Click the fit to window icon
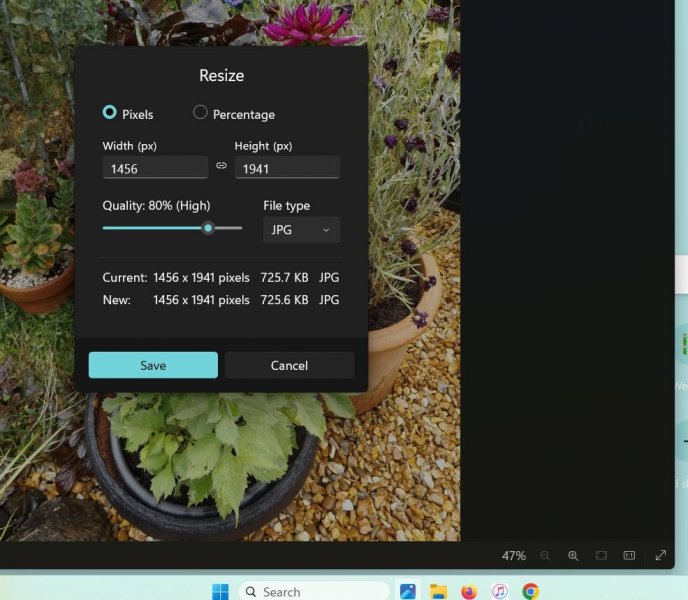688x600 pixels. 601,555
